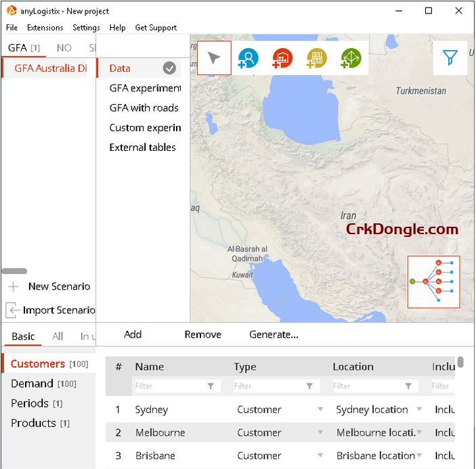This screenshot has height=469, width=476.
Task: Click New Scenario
Action: [x=58, y=286]
